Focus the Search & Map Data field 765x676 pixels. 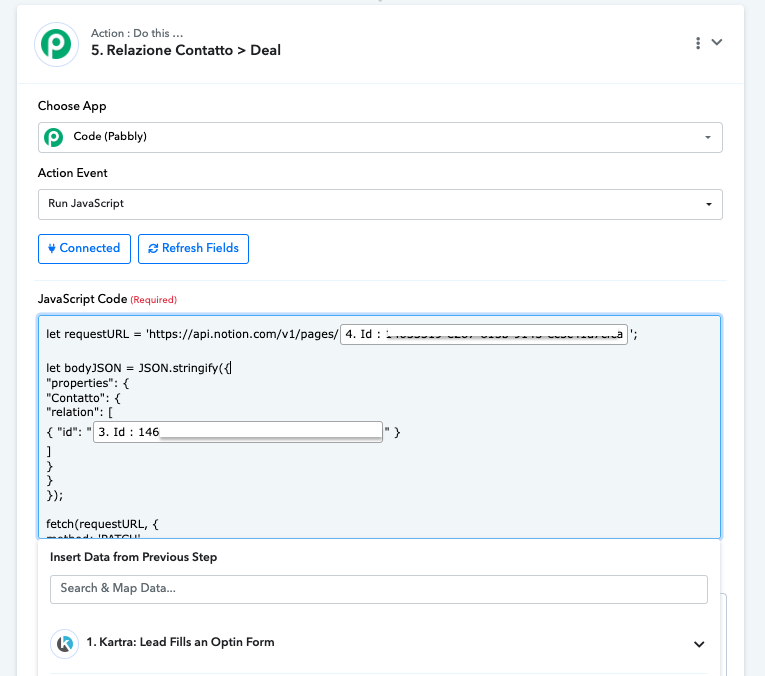pyautogui.click(x=379, y=589)
